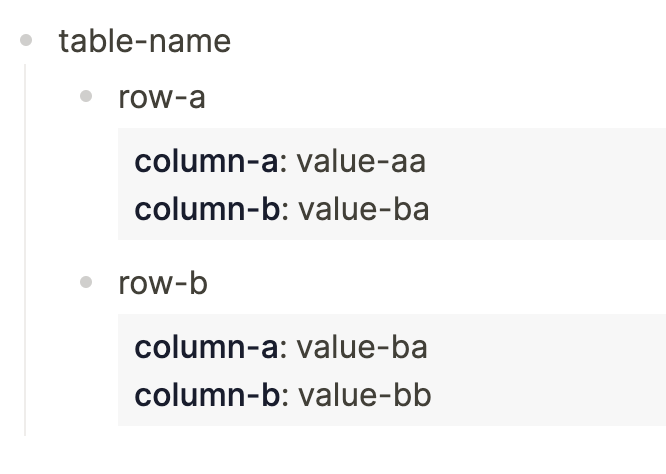This screenshot has width=666, height=474.
Task: Place cursor at end of row-b title
Action: pos(209,283)
